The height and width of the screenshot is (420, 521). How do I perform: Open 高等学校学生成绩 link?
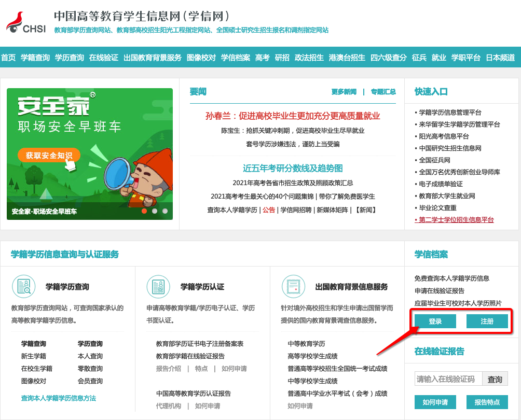[313, 356]
